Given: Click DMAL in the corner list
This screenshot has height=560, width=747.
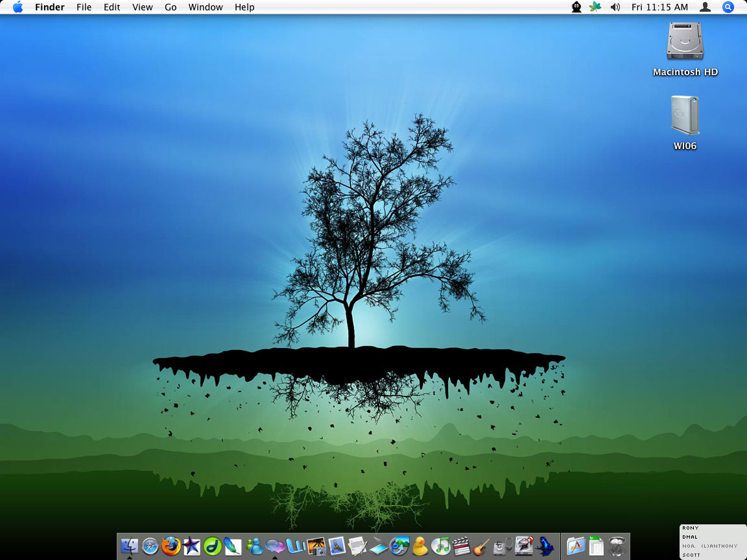Looking at the screenshot, I should (690, 537).
